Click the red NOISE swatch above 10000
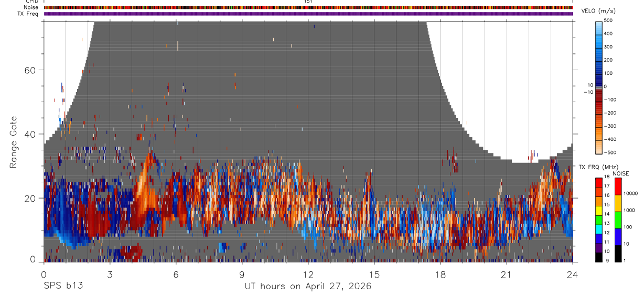Screen dimensions: 644x297 point(618,186)
